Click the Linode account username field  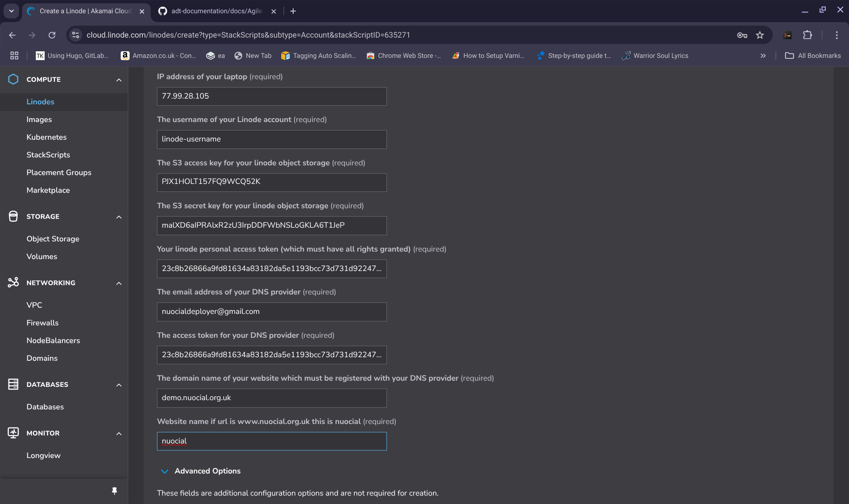point(272,139)
